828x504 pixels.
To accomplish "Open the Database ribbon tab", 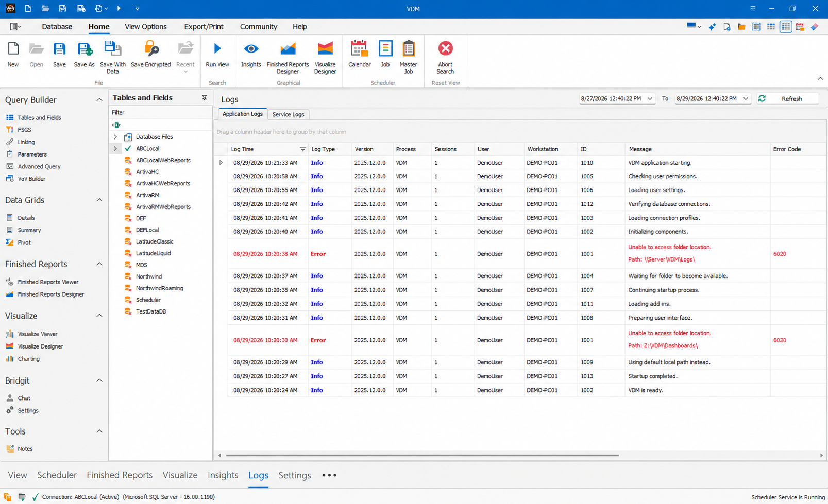I will point(57,27).
